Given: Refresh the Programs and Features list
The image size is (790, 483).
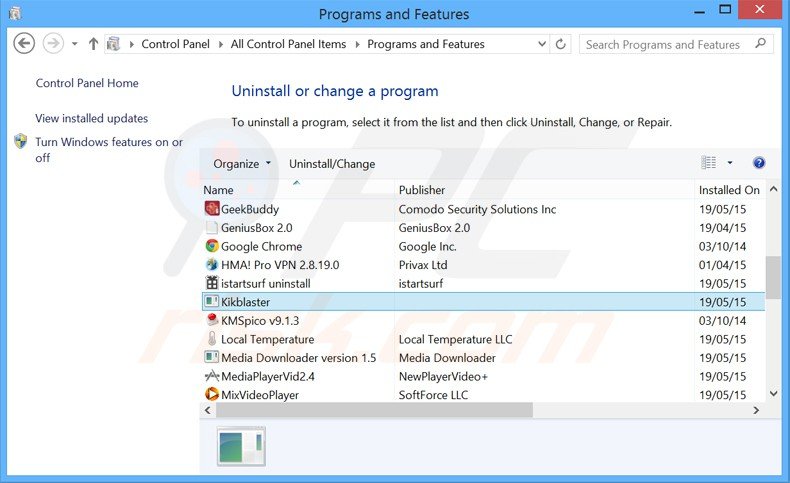Looking at the screenshot, I should (560, 44).
